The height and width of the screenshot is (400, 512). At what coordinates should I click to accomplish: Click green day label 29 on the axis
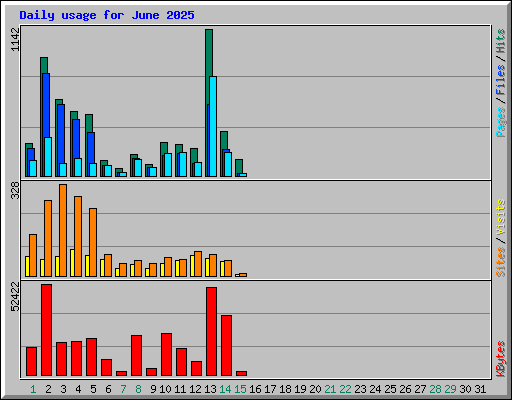pyautogui.click(x=450, y=389)
